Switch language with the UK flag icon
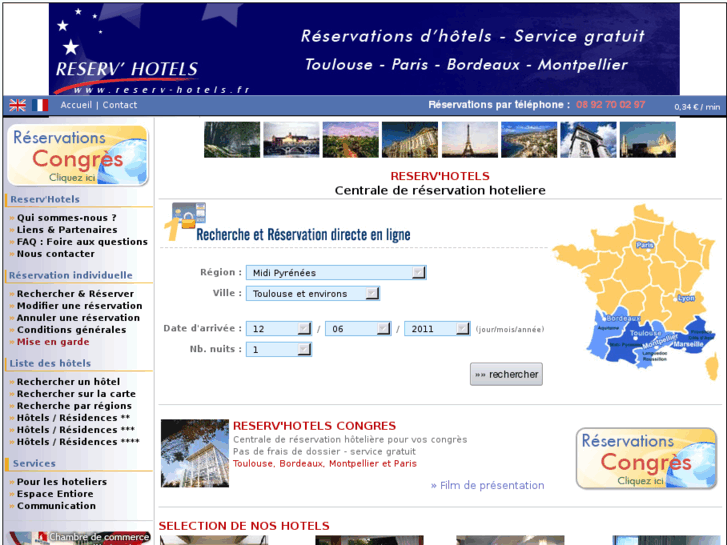Screen dimensions: 727x545 pos(18,105)
